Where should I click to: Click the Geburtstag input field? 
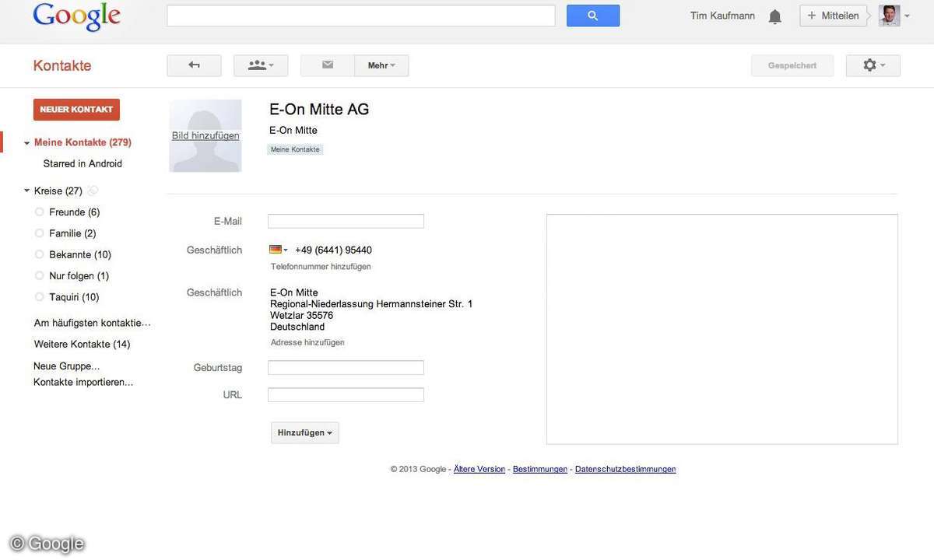pyautogui.click(x=346, y=368)
